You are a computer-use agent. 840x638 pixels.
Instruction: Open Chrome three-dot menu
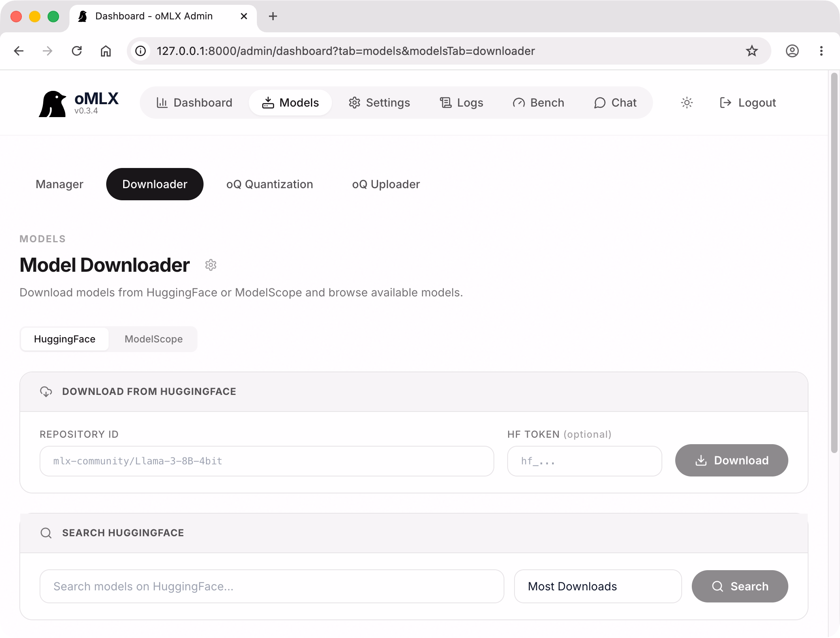coord(821,51)
